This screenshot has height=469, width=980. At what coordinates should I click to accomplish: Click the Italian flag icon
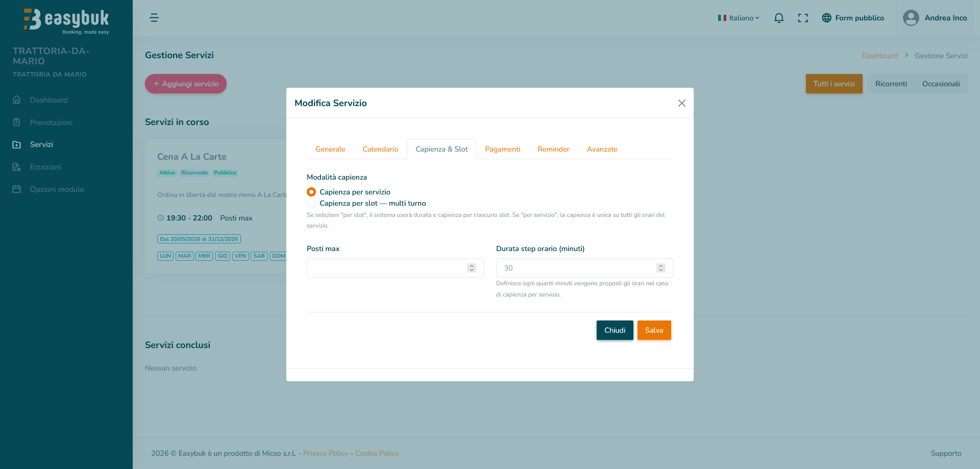(722, 18)
